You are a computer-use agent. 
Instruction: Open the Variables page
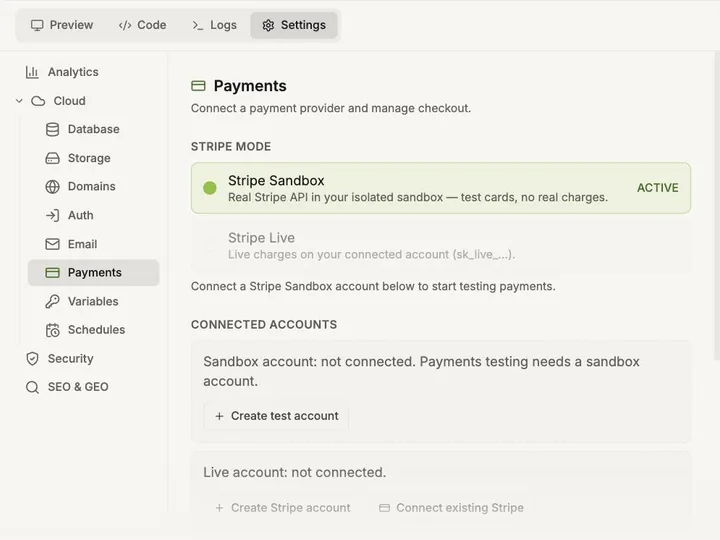pyautogui.click(x=94, y=302)
